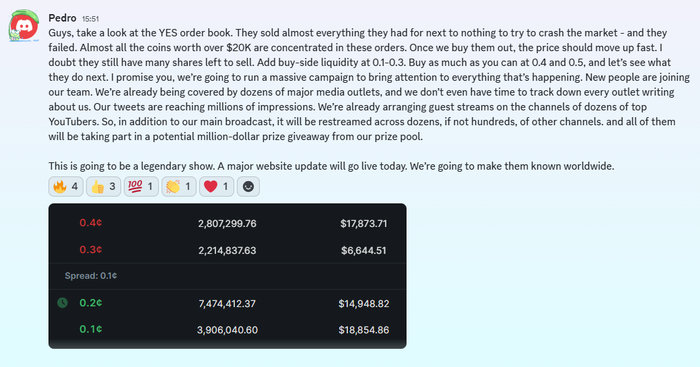Click the Spread: 0.1¢ label

(x=91, y=276)
